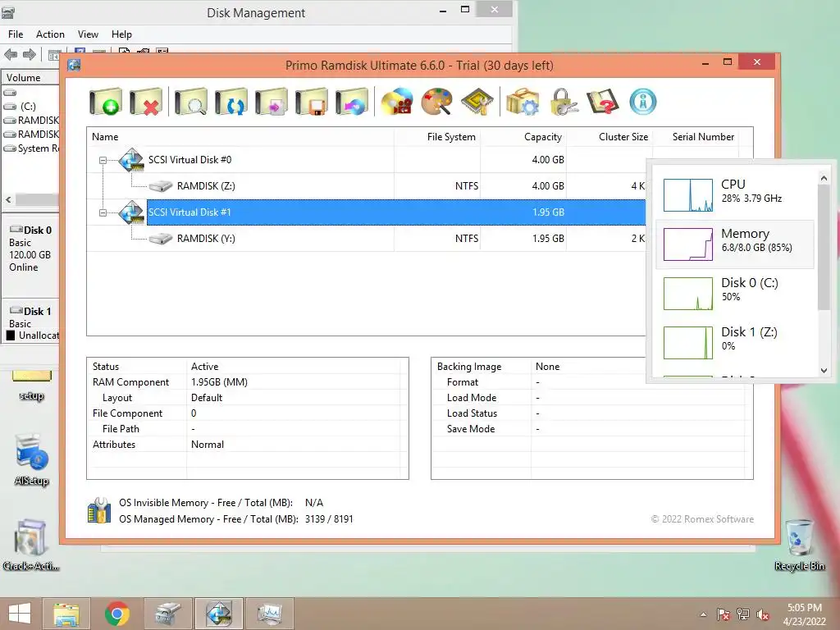Open File menu in Disk Management
Image resolution: width=840 pixels, height=630 pixels.
click(16, 34)
